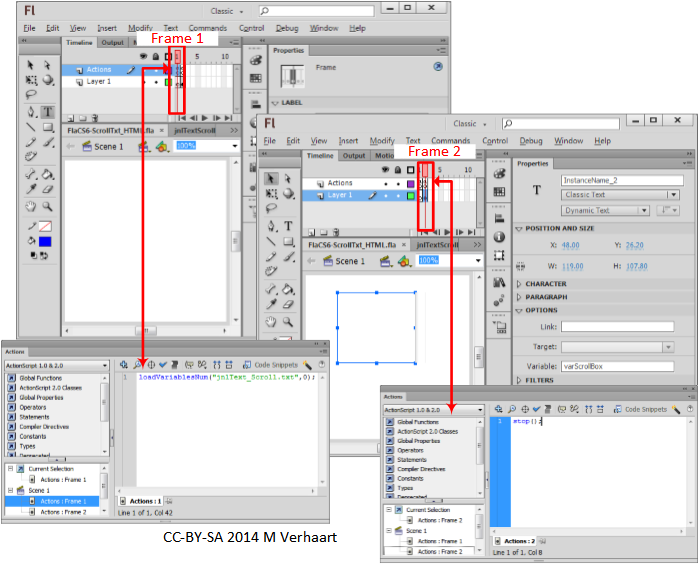Click lock all layers padlock in front window
Image resolution: width=699 pixels, height=564 pixels.
(x=398, y=170)
